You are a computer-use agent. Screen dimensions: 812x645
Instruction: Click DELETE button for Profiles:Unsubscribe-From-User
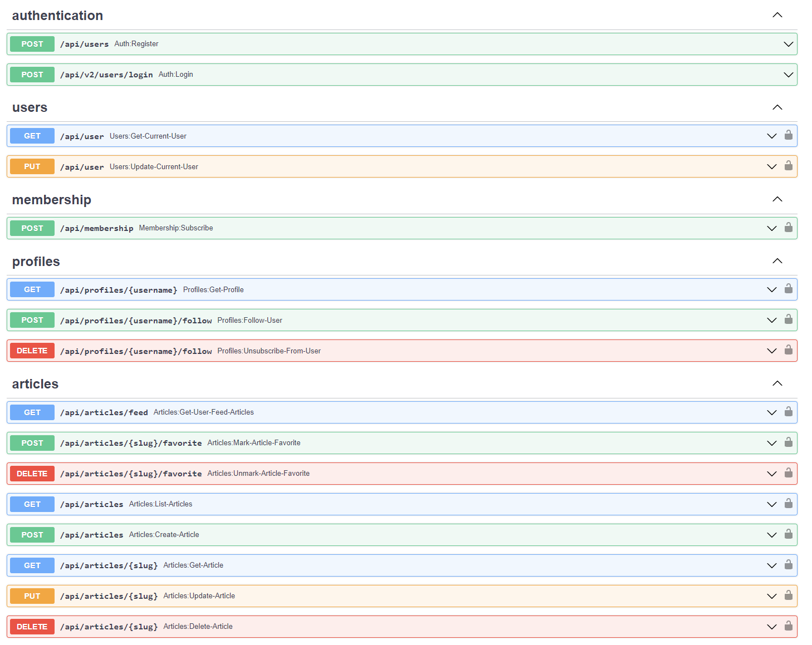(32, 351)
